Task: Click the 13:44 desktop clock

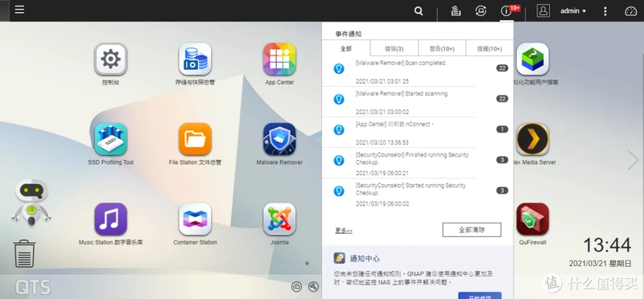Action: coord(607,245)
